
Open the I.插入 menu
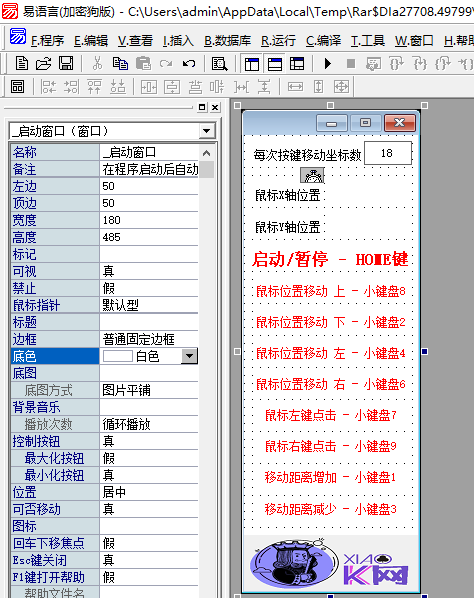[178, 40]
